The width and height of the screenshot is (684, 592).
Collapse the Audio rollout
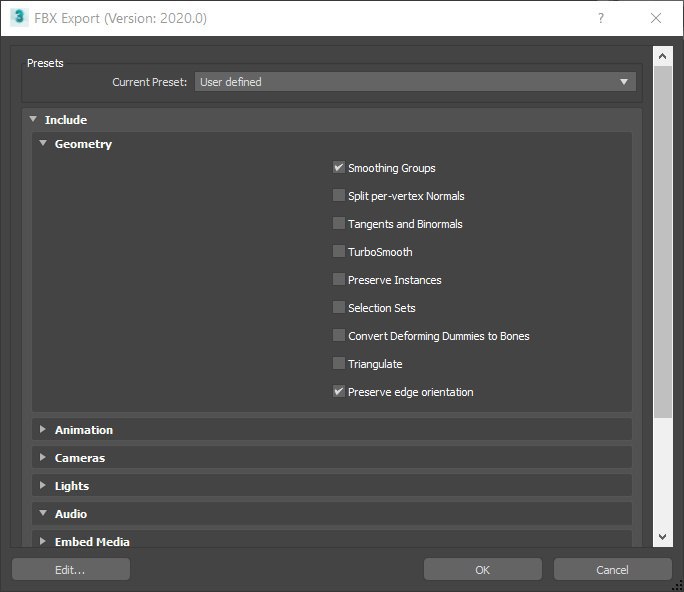tap(43, 513)
